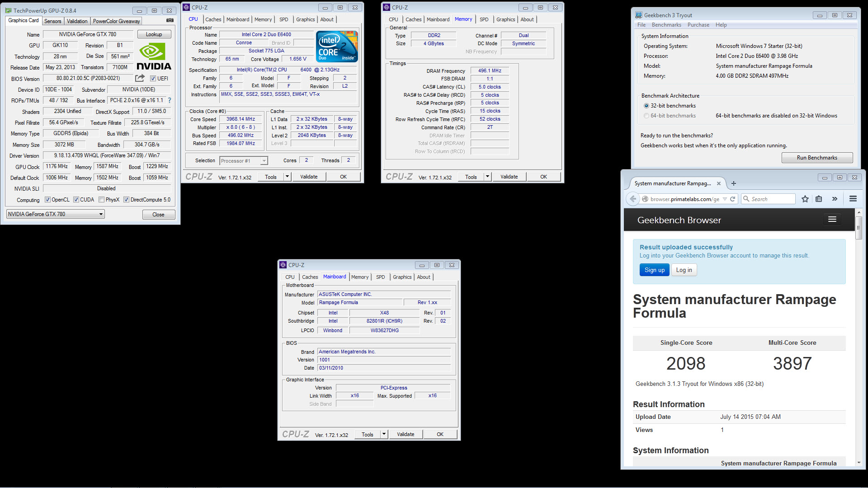Open the Caches tab in the CPU-Z CPU window
The width and height of the screenshot is (868, 488).
point(213,19)
